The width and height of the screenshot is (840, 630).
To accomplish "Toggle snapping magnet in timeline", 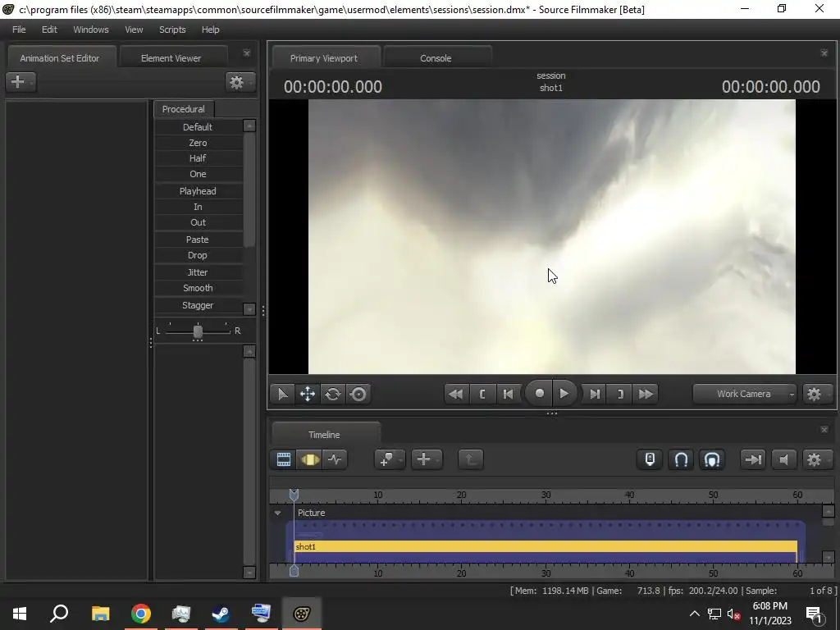I will 681,459.
